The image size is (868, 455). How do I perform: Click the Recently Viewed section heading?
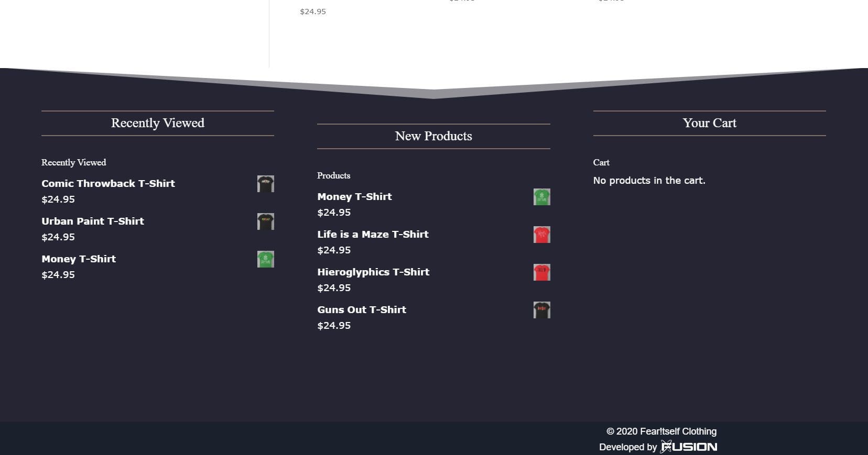158,123
